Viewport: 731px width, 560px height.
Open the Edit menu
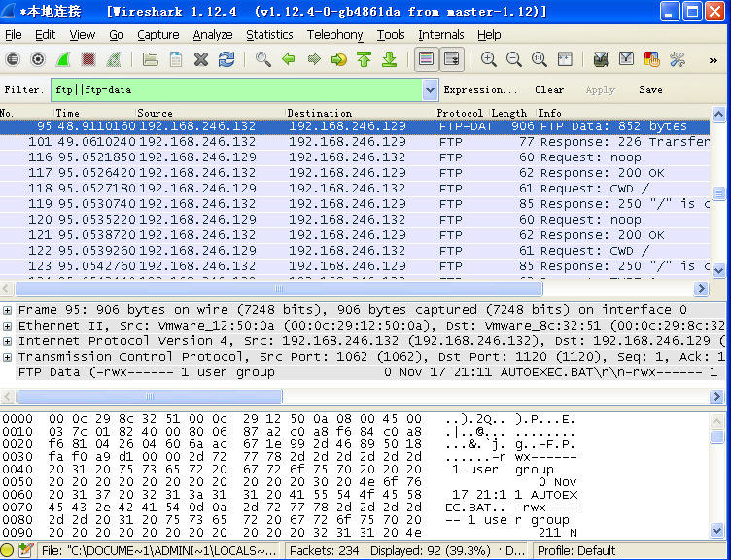coord(46,35)
